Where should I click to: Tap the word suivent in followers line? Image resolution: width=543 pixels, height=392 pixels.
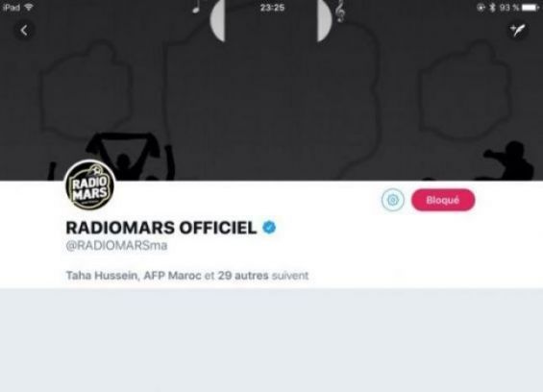click(x=290, y=276)
